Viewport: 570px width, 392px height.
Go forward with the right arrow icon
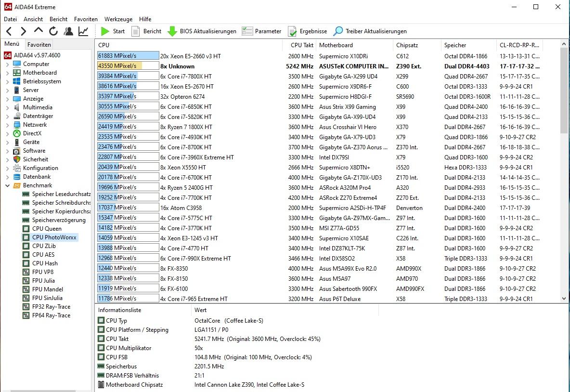click(x=23, y=31)
